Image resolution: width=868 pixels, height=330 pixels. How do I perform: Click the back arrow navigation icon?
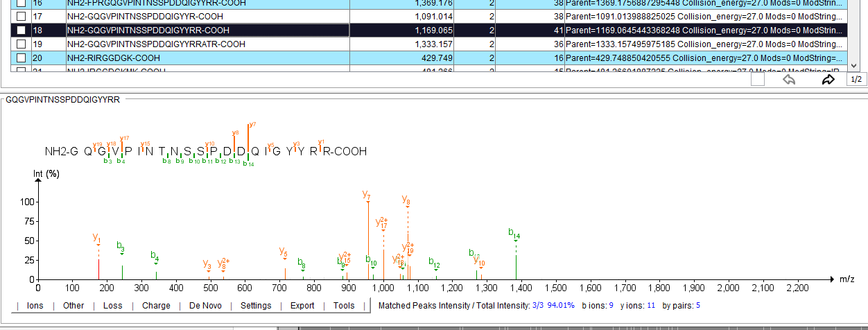[788, 80]
